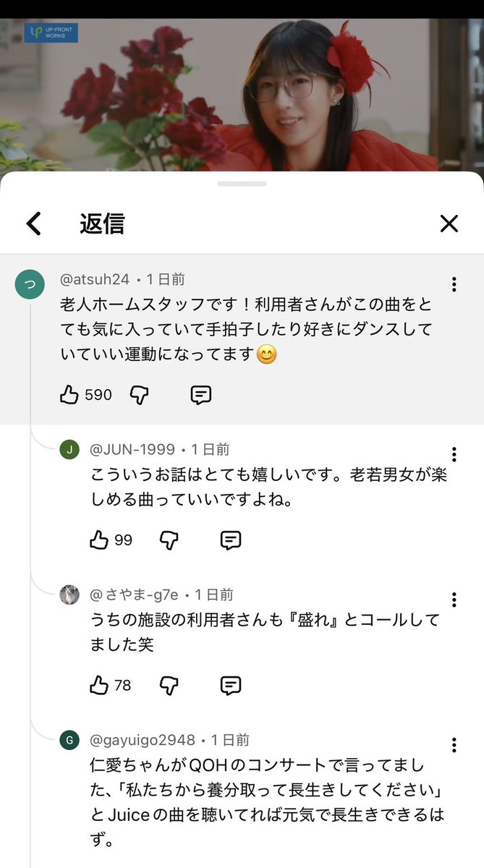Dislike the @JUN-1999 reply

click(x=169, y=540)
